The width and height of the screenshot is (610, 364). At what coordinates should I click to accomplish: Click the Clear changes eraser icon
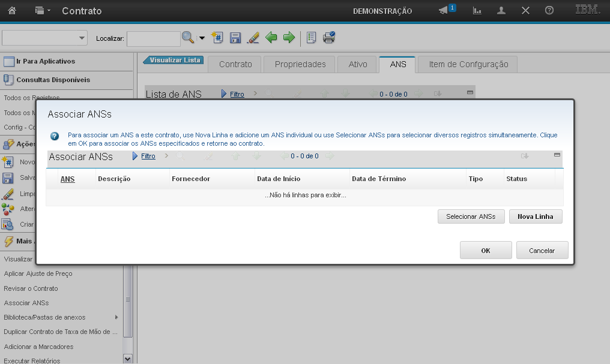pos(253,38)
